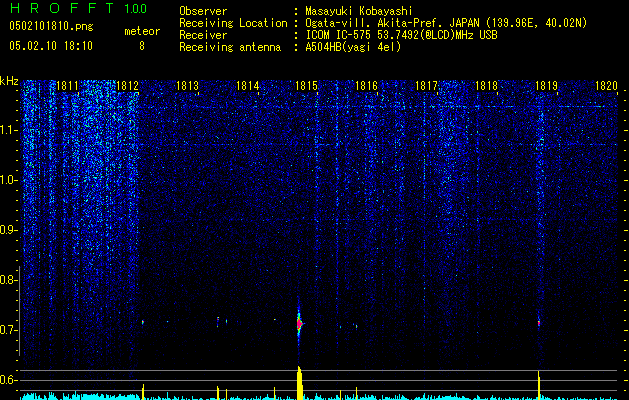Image resolution: width=629 pixels, height=400 pixels.
Task: Click the 1811 time axis label
Action: [67, 86]
